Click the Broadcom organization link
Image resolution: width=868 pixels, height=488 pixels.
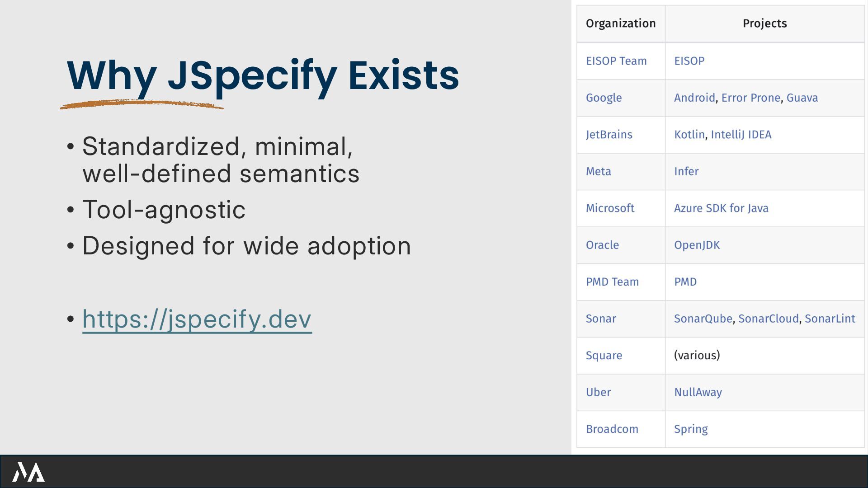612,429
